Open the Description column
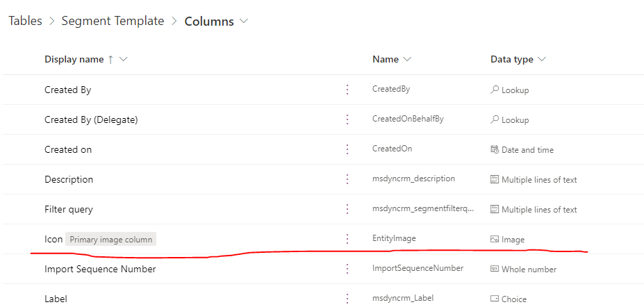The width and height of the screenshot is (644, 307). [x=69, y=179]
